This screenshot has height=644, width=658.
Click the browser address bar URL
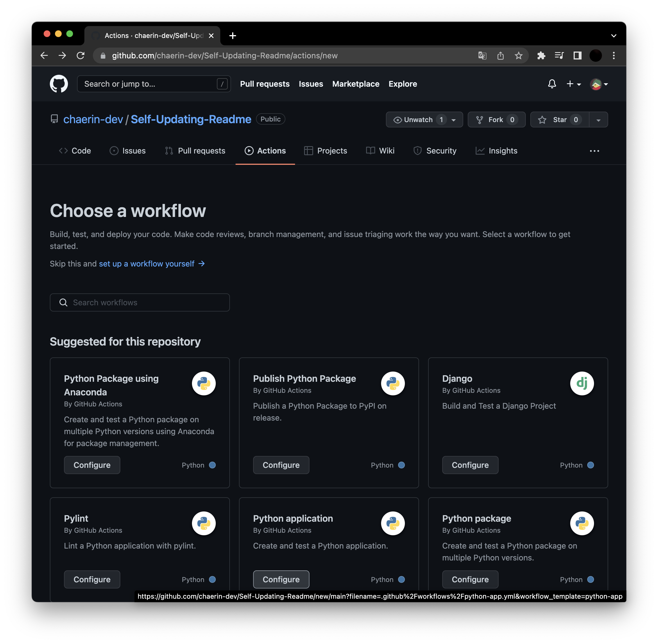click(x=225, y=56)
